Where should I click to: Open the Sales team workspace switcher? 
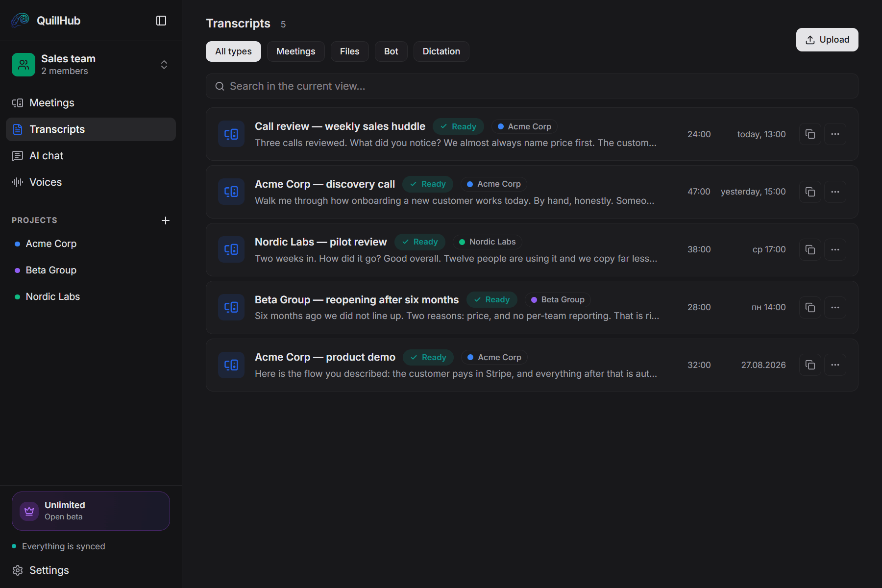coord(91,65)
